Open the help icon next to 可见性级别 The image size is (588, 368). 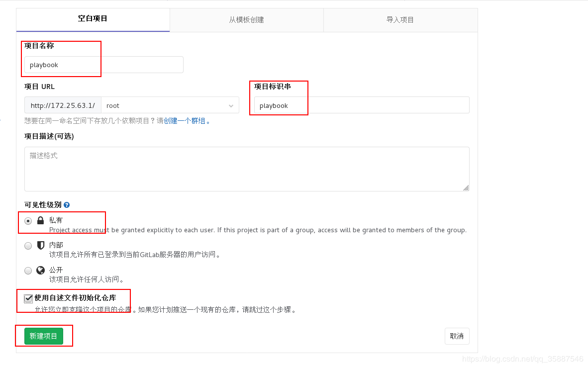coord(67,204)
